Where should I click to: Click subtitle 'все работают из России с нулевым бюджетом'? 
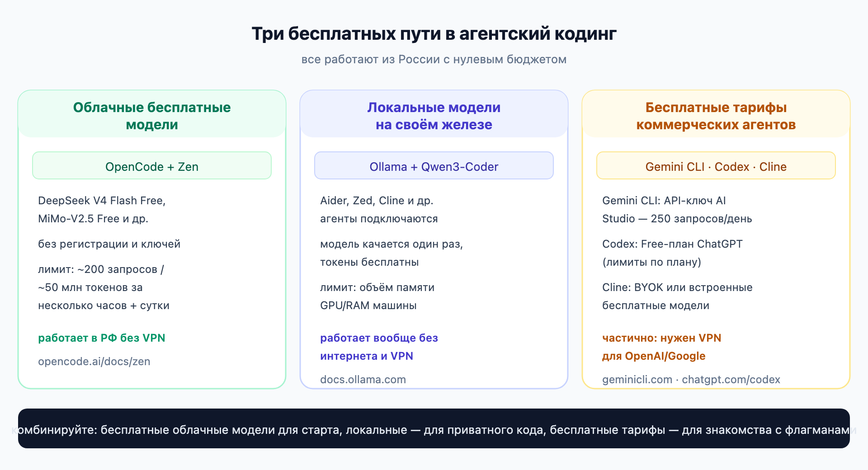pyautogui.click(x=434, y=60)
